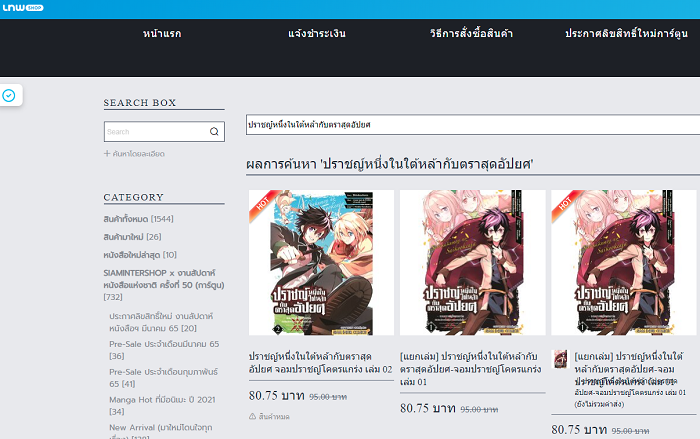
Task: Click the main search field containing ปราชญ์หนึ่งในใต้หล้า
Action: (473, 125)
